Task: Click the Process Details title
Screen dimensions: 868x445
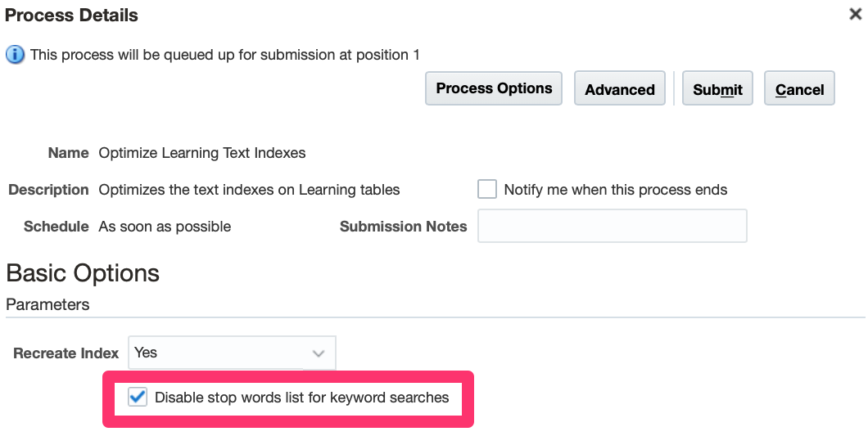Action: click(72, 16)
